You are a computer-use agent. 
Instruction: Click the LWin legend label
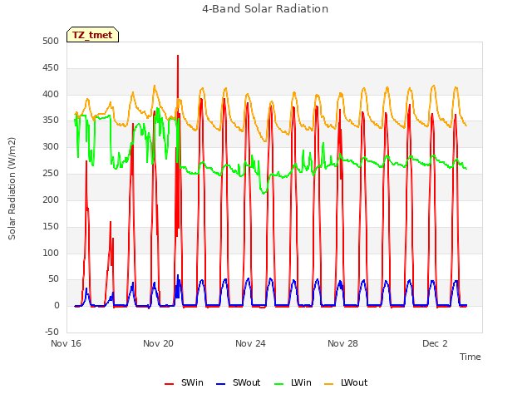point(301,382)
